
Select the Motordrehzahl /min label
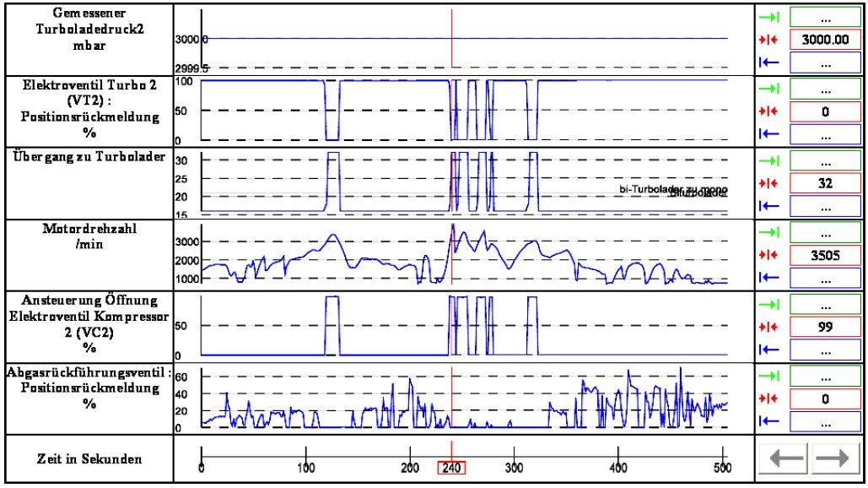(x=89, y=236)
